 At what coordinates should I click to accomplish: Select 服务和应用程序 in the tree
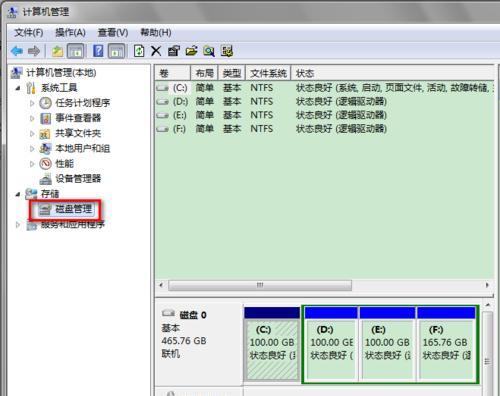pos(73,225)
